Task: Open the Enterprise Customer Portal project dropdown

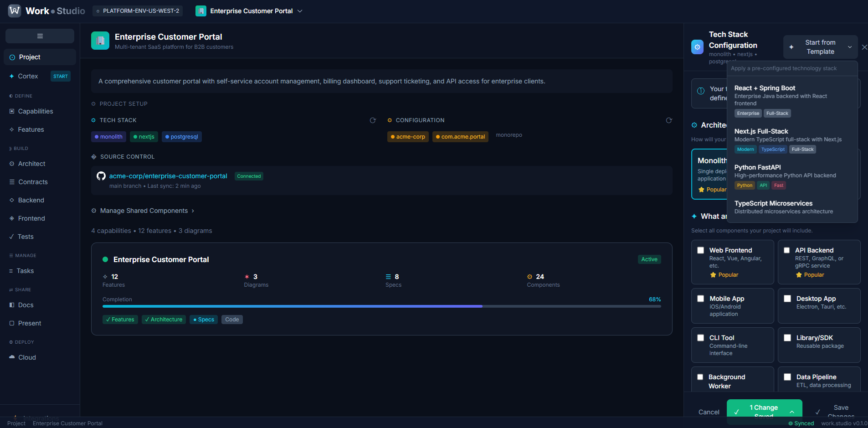Action: click(249, 11)
